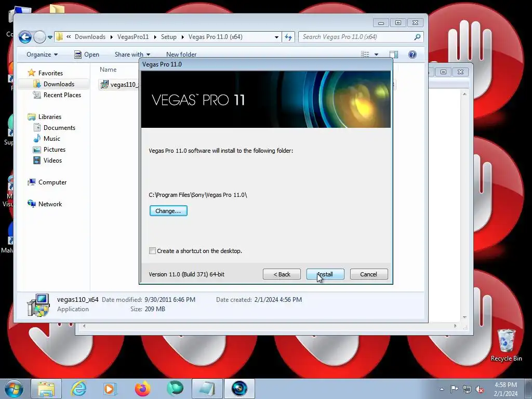This screenshot has width=532, height=399.
Task: Toggle the preview pane icon
Action: 394,54
